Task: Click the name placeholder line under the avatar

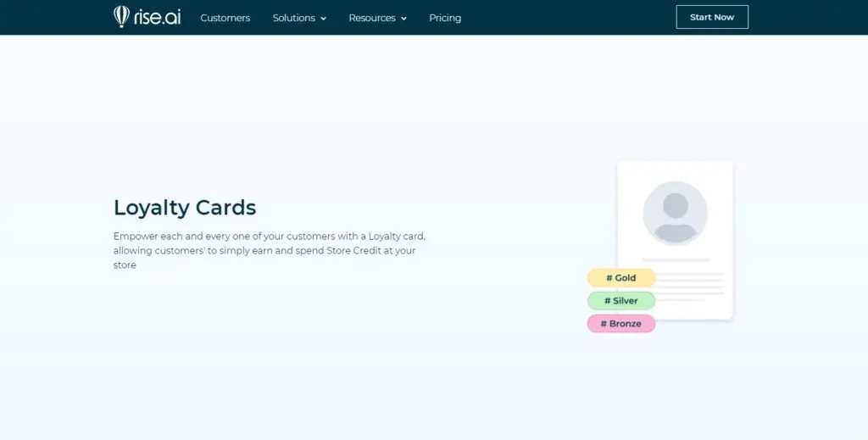Action: (675, 259)
